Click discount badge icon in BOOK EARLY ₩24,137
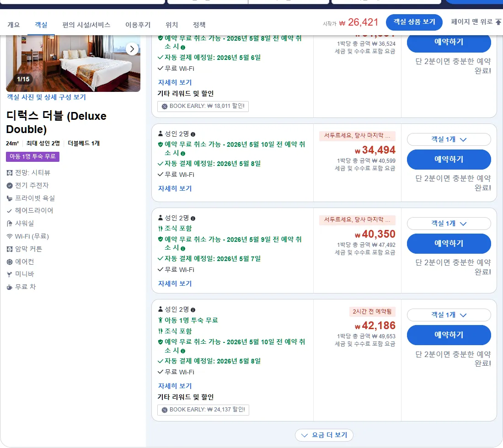Screen dimensions: 503x448 165,410
